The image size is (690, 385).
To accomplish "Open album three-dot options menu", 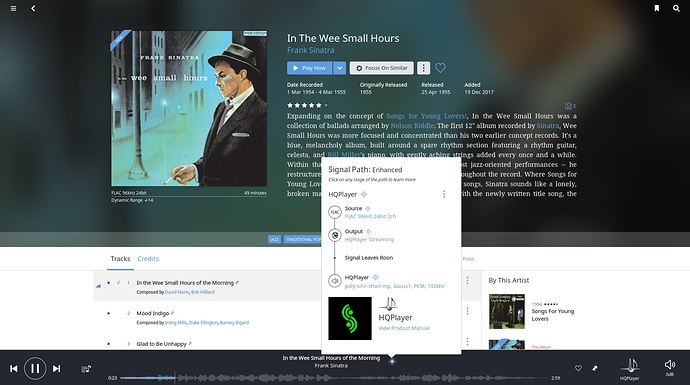I will click(423, 68).
